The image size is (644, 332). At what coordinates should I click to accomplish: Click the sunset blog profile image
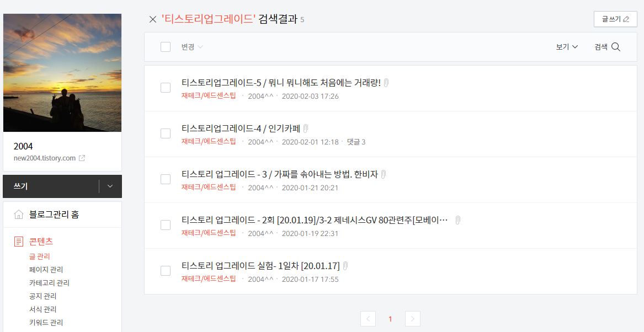coord(62,73)
